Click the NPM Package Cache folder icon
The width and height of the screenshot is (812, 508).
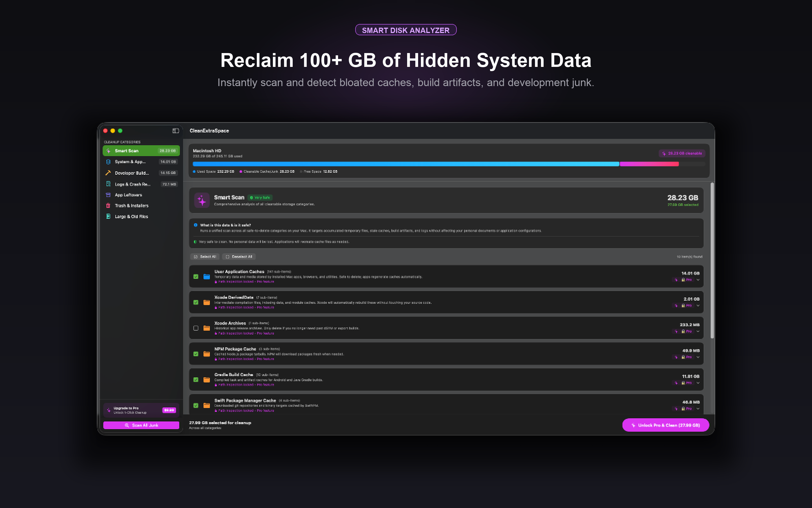pyautogui.click(x=207, y=354)
